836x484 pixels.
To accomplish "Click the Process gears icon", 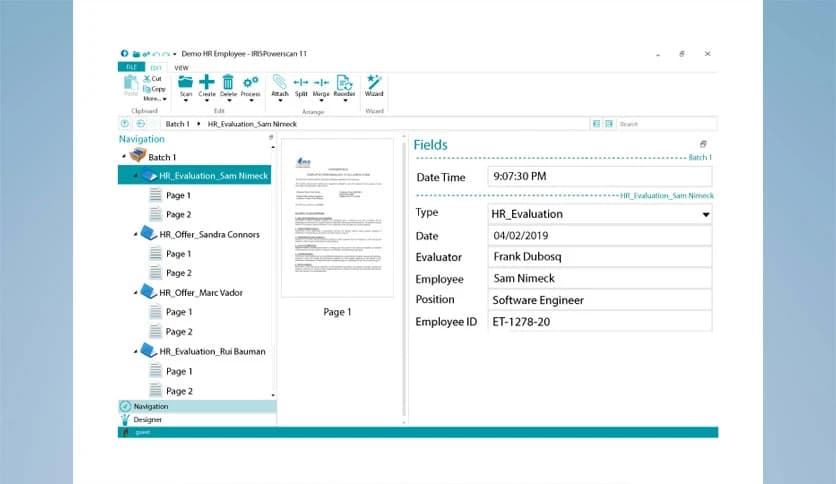I will click(x=250, y=82).
